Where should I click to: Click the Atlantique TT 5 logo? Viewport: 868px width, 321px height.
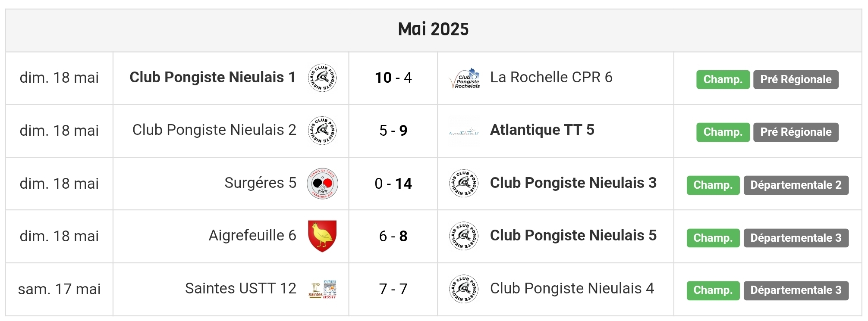(x=464, y=131)
